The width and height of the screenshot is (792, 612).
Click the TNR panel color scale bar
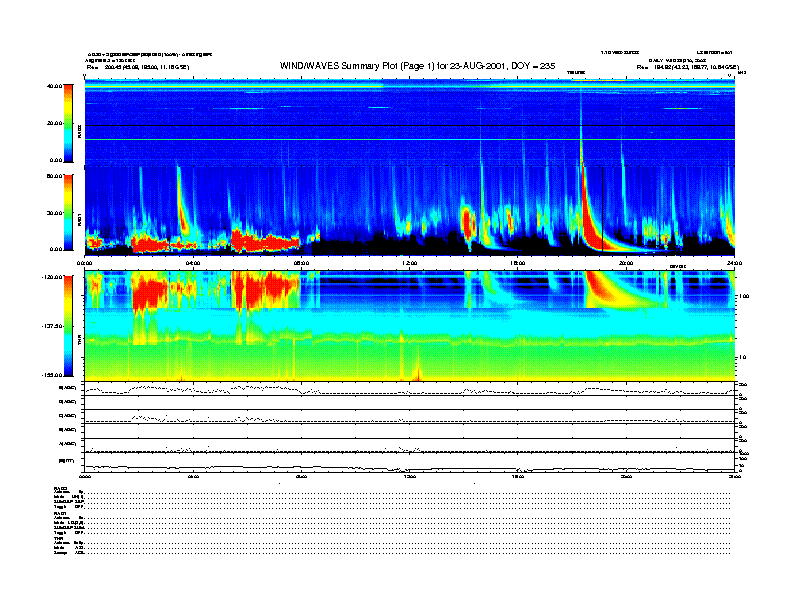click(68, 326)
